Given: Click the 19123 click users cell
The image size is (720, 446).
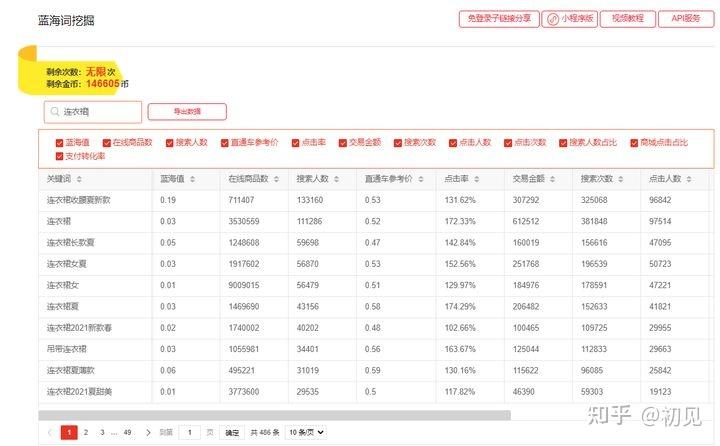Looking at the screenshot, I should (660, 392).
